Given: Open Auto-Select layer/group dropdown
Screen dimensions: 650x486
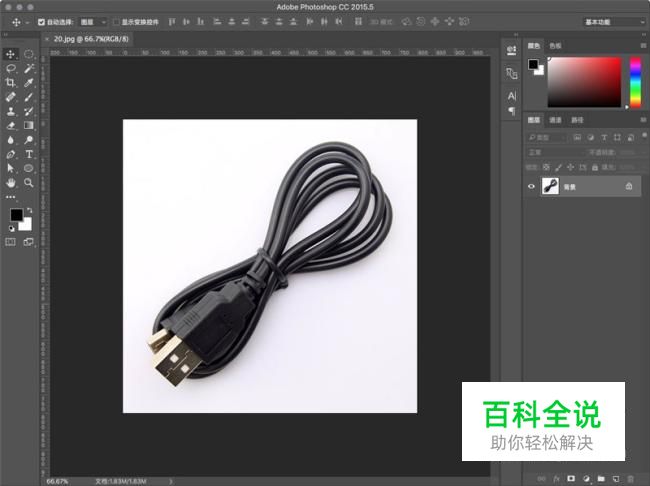Looking at the screenshot, I should (93, 22).
